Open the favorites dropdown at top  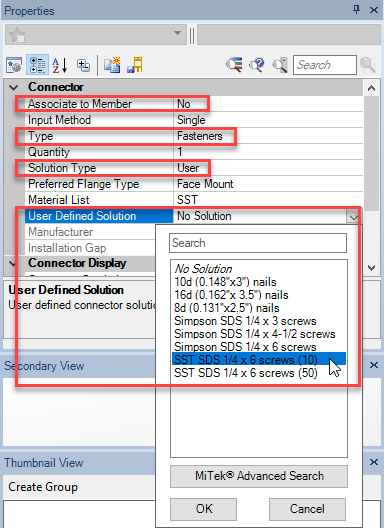177,33
